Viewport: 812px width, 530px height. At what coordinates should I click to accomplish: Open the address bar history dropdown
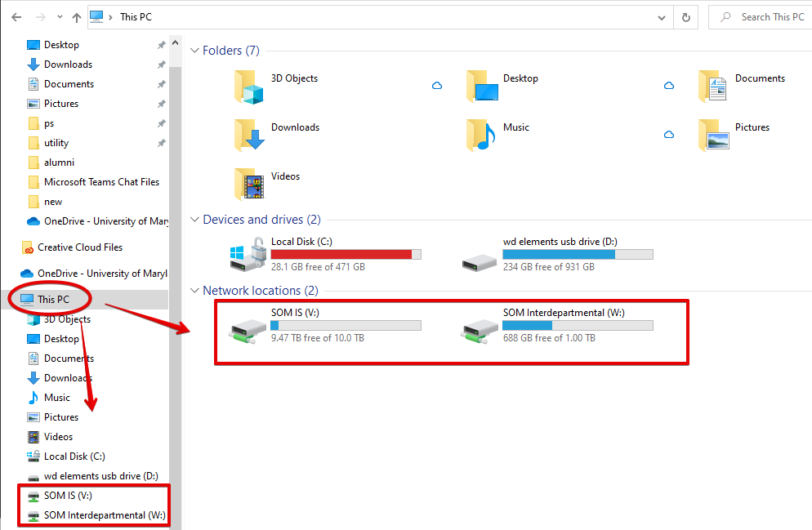click(x=662, y=17)
